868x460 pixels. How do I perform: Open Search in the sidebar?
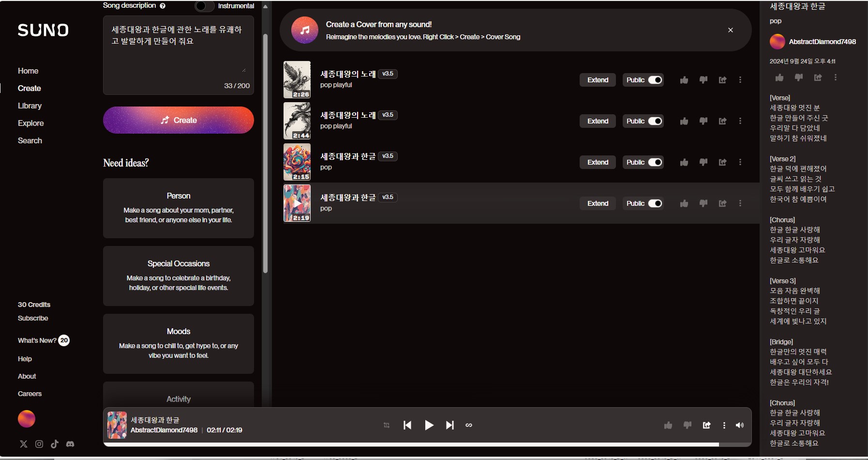click(x=30, y=140)
